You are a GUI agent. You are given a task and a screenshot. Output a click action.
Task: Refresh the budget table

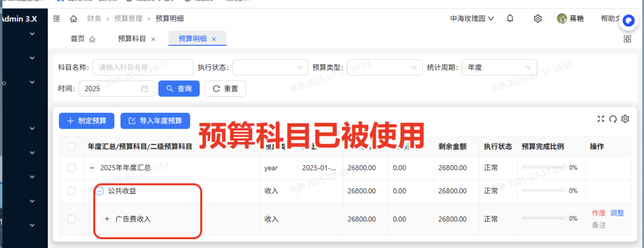[x=613, y=119]
